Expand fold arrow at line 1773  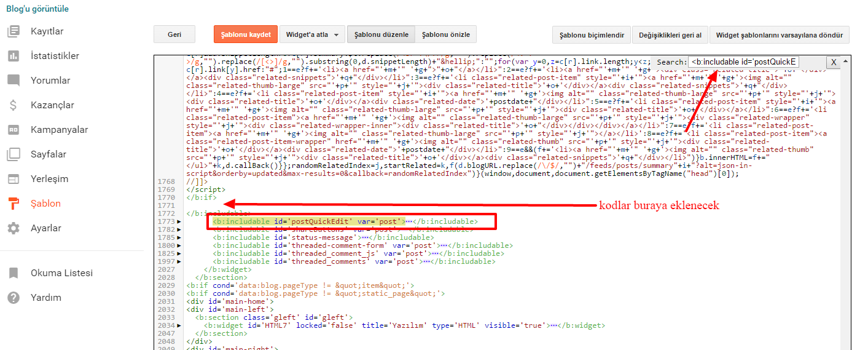[x=179, y=221]
